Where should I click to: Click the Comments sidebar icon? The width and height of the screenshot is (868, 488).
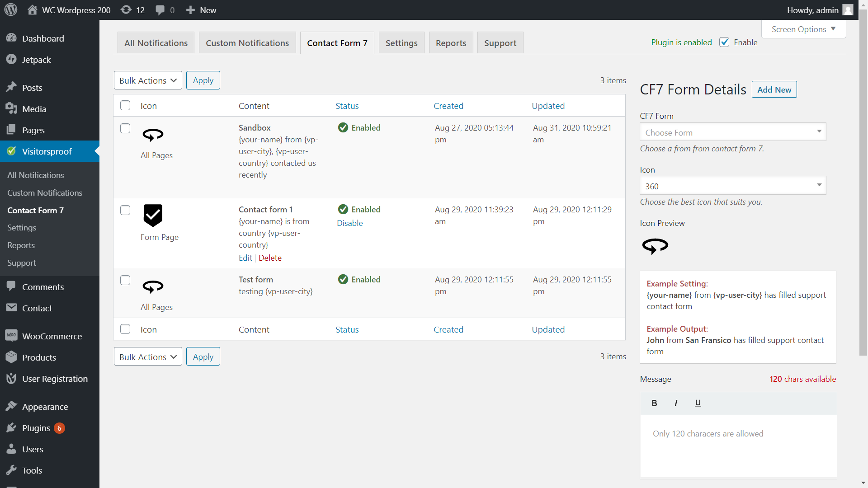coord(11,286)
